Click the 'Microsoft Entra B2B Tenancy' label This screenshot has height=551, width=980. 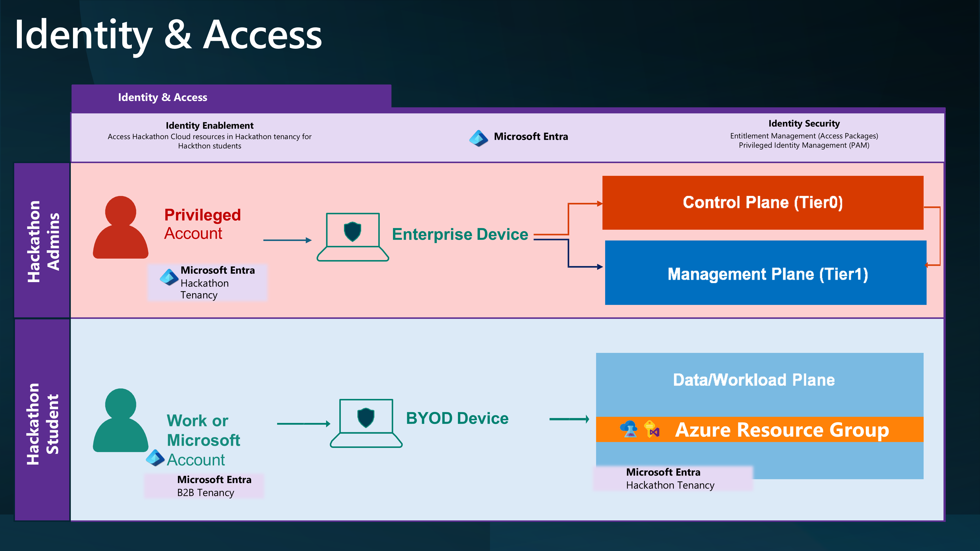coord(214,486)
